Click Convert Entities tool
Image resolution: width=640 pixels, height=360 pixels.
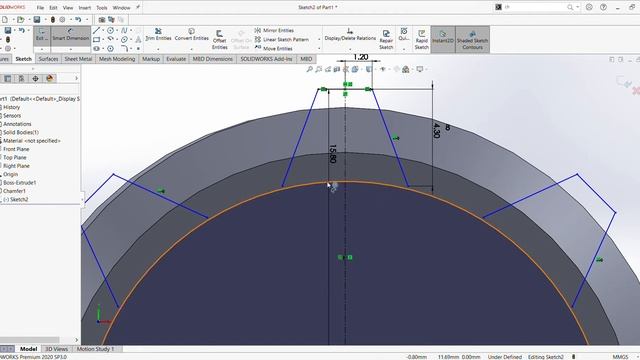click(x=191, y=35)
